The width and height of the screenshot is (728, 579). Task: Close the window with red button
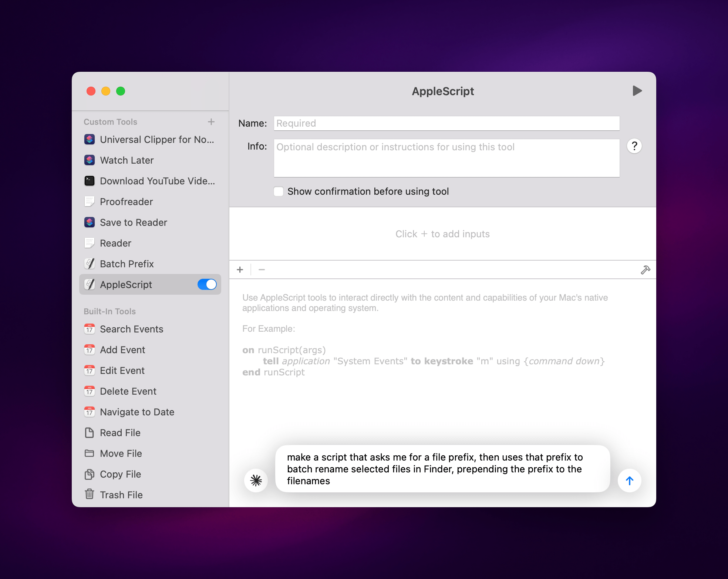click(91, 91)
